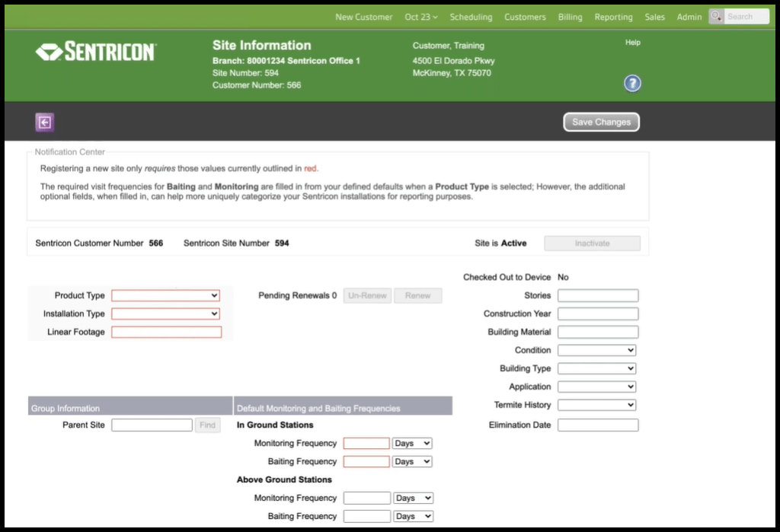Open the blue help question mark icon
The width and height of the screenshot is (780, 532).
632,84
